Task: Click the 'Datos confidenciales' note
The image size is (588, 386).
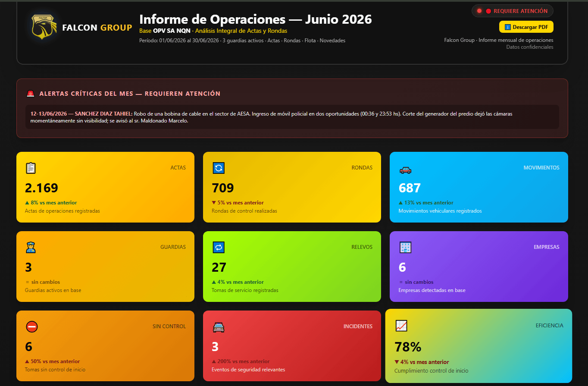Action: pyautogui.click(x=530, y=47)
